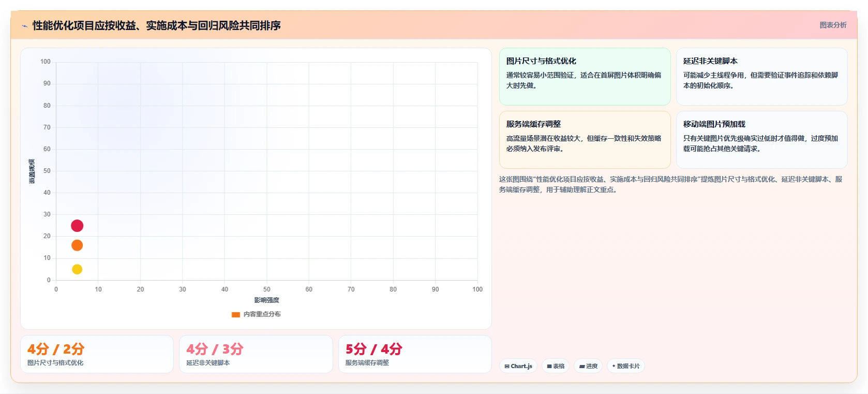Open the 延迟非关键脚本 card
The width and height of the screenshot is (868, 394).
[x=761, y=77]
